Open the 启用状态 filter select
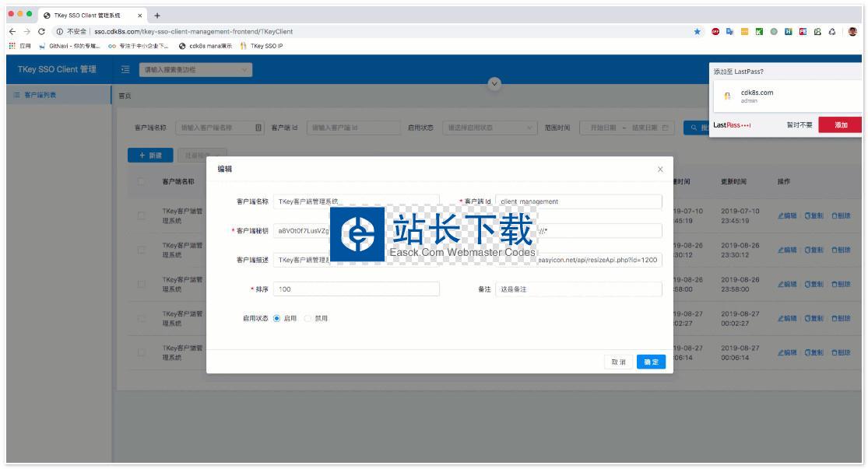Viewport: 868px width, 469px height. pos(490,128)
